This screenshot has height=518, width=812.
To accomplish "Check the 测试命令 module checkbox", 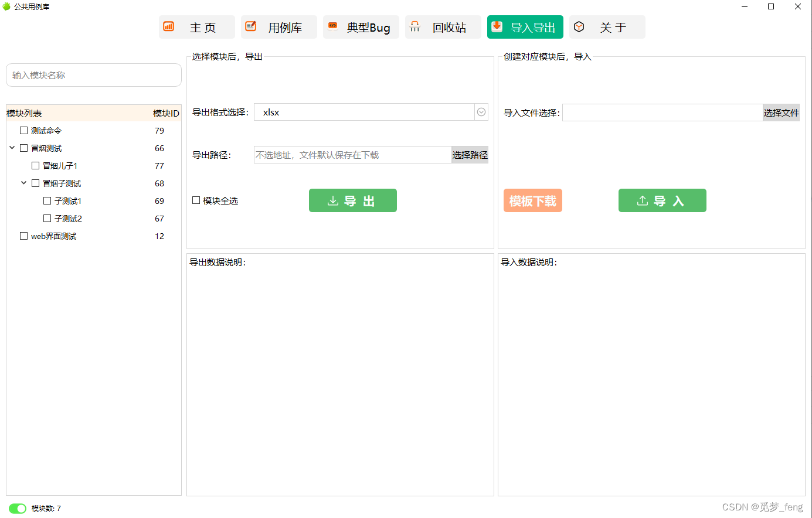I will pyautogui.click(x=24, y=131).
